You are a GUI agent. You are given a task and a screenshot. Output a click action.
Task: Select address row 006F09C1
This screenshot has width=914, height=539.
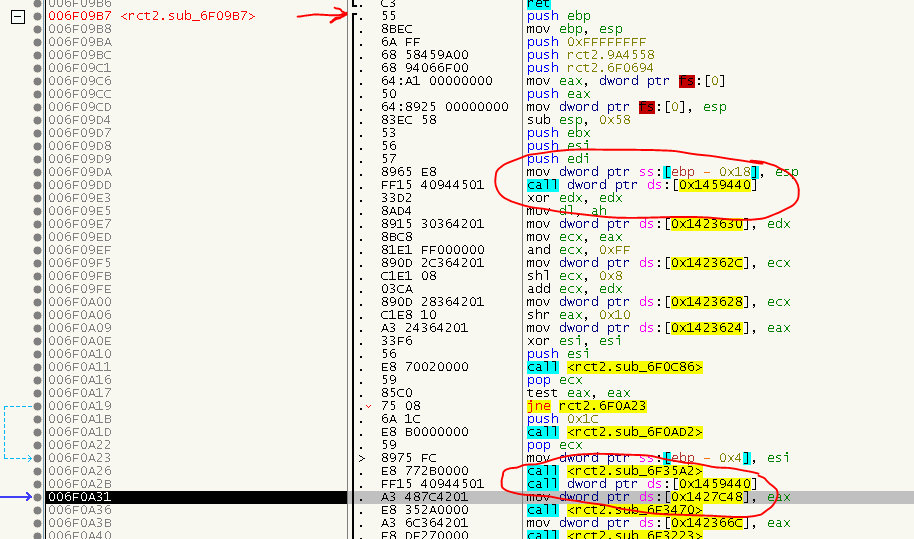80,68
